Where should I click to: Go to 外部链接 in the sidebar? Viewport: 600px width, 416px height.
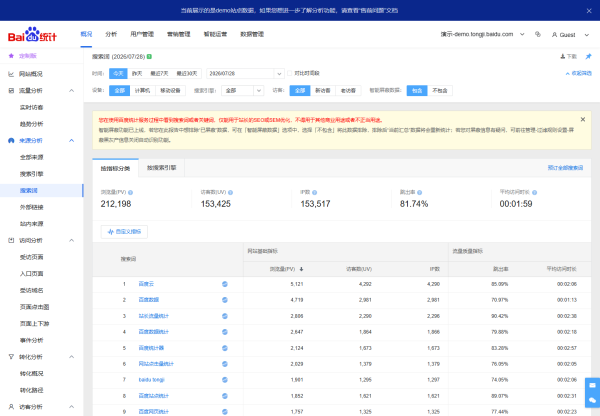(31, 207)
